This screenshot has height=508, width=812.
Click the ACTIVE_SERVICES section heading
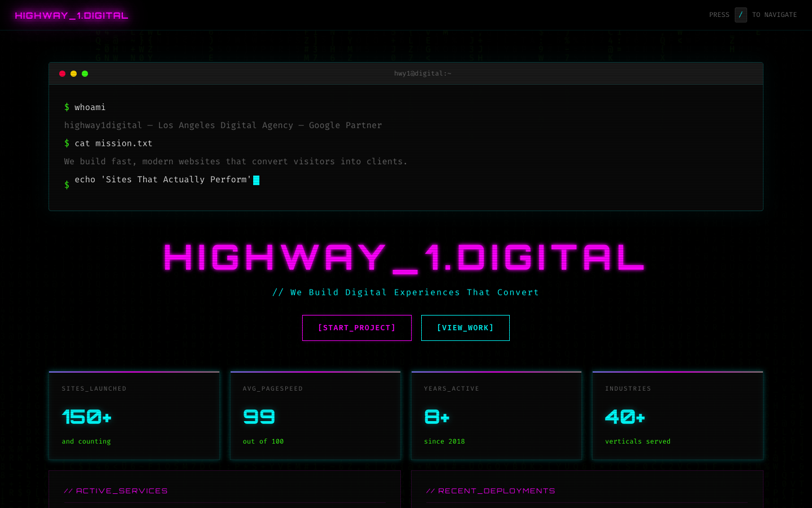click(116, 491)
